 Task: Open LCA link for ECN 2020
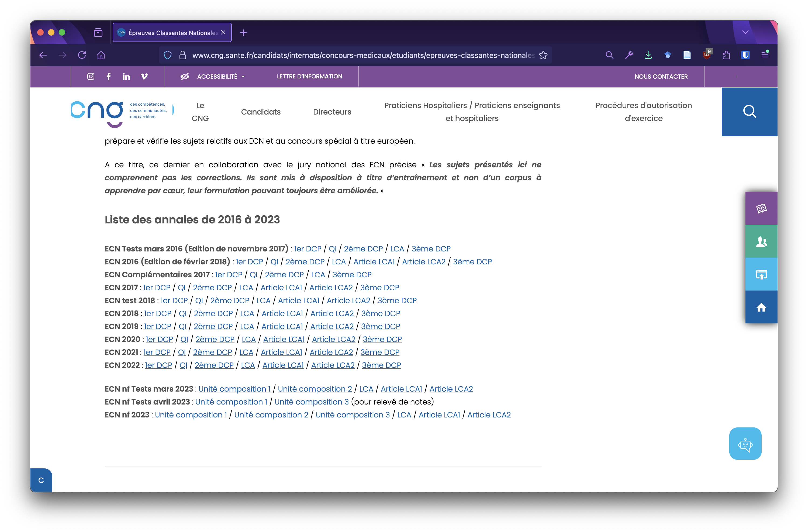(x=248, y=339)
